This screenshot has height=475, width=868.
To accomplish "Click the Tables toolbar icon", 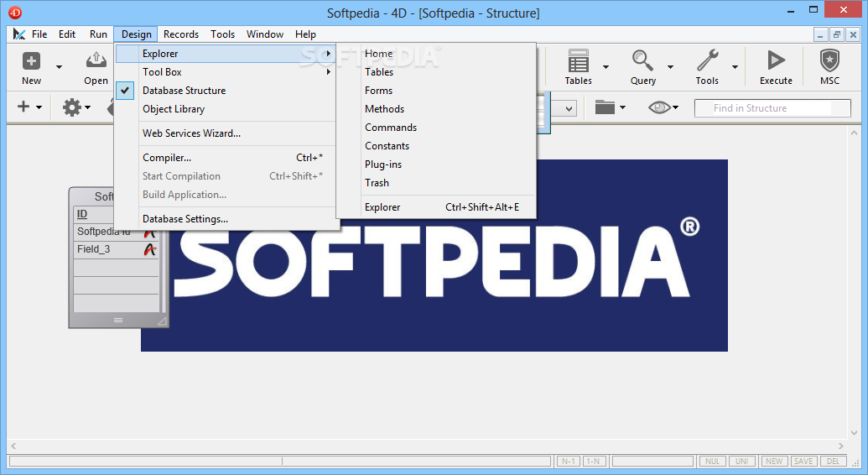I will tap(578, 60).
